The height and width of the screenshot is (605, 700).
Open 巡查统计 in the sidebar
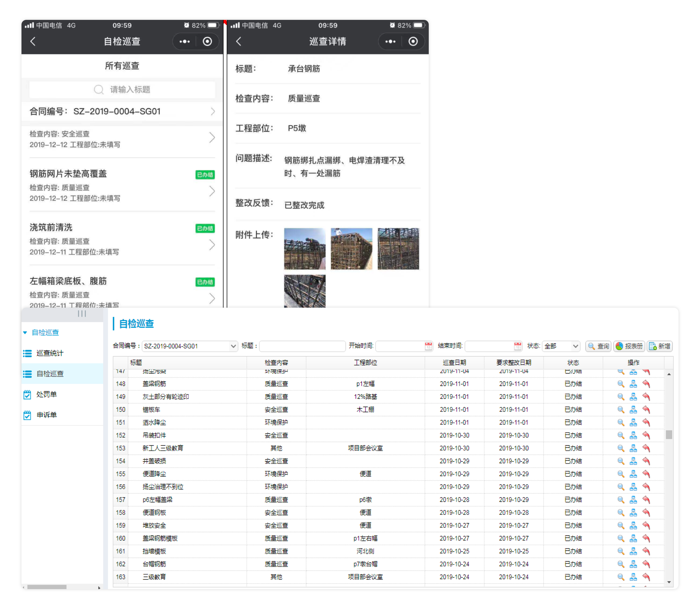point(50,353)
